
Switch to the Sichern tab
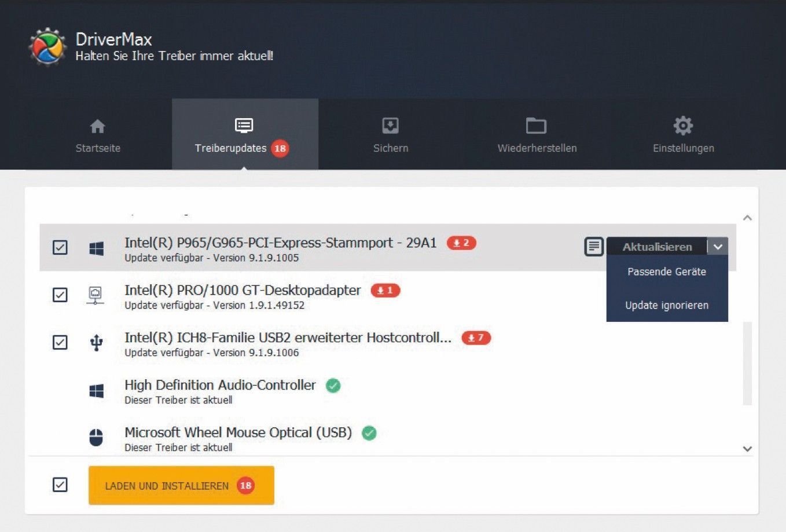click(391, 135)
